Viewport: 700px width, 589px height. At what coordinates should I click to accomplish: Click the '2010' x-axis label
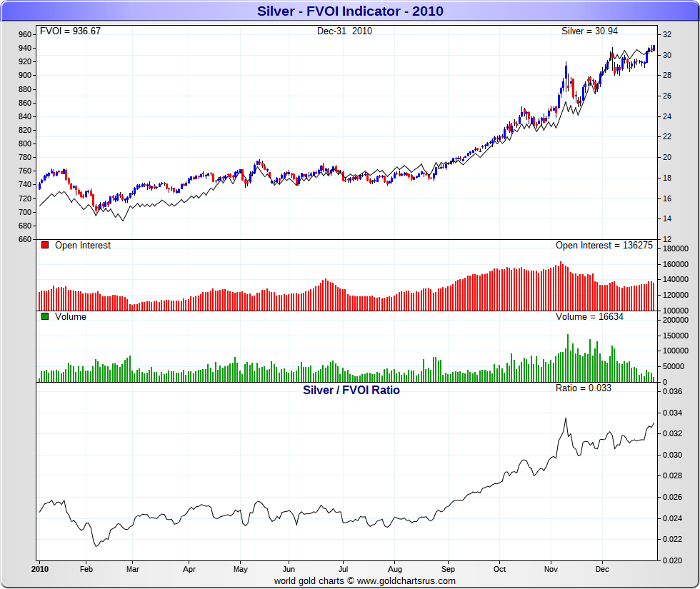point(40,569)
